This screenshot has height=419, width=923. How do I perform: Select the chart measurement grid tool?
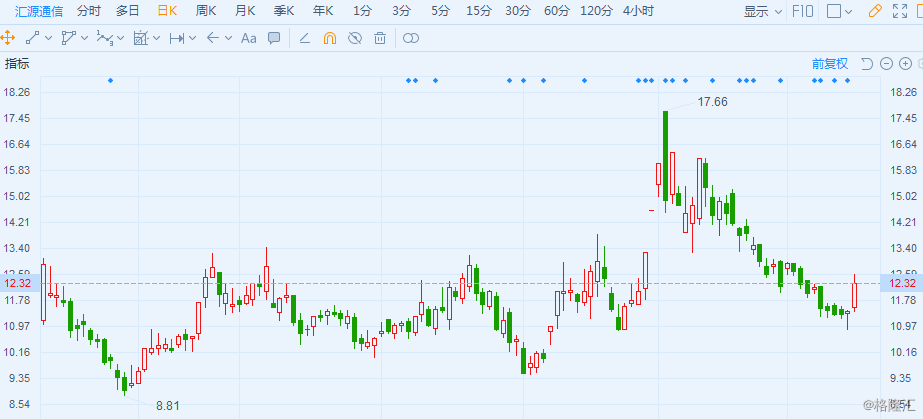pos(141,38)
